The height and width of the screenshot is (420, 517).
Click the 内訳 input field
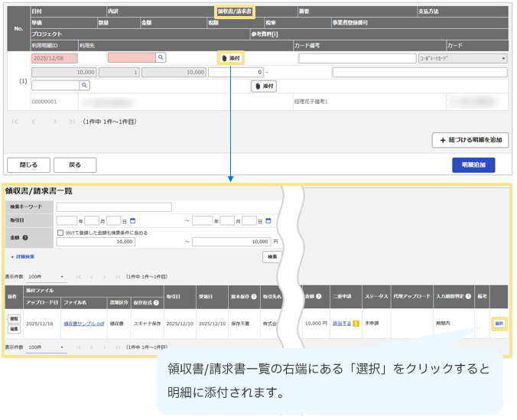pyautogui.click(x=132, y=57)
